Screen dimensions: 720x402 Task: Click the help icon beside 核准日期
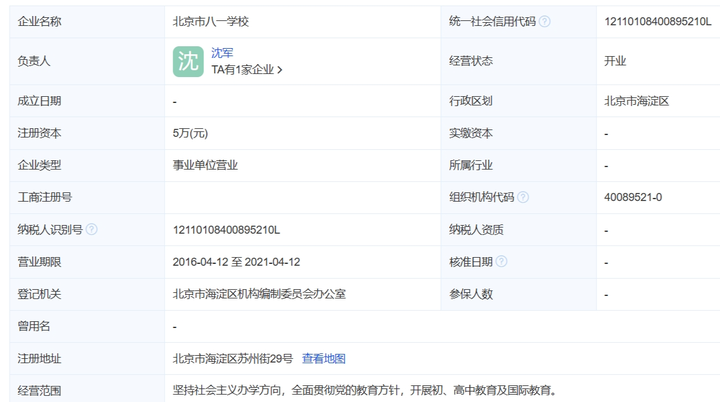click(501, 261)
